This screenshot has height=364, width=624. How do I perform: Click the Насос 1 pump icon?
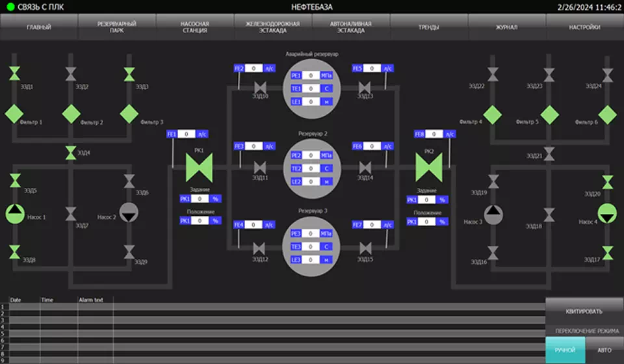14,213
